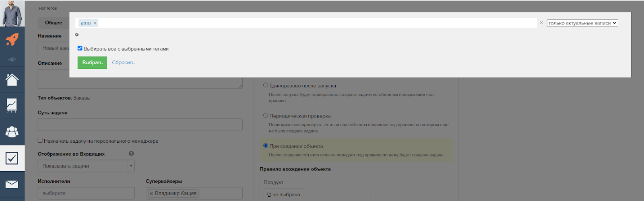
Task: Open the 'Общее' tab
Action: coord(54,23)
